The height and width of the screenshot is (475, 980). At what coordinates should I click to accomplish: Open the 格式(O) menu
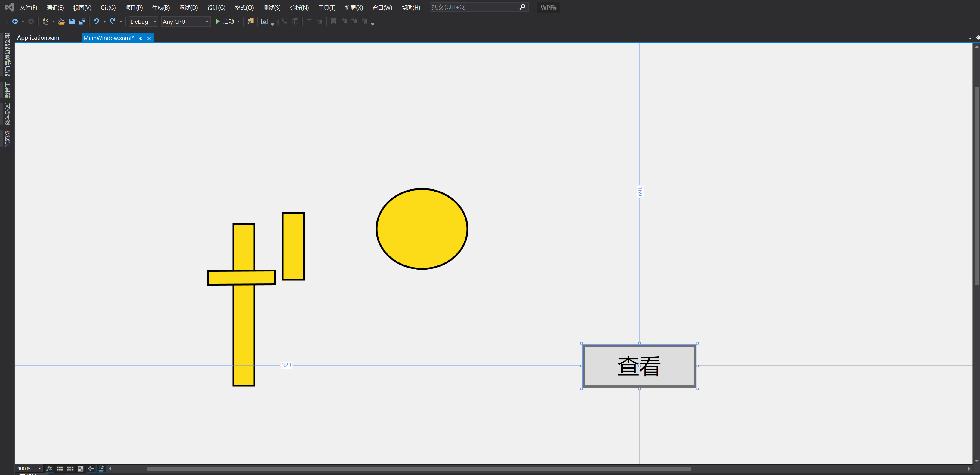click(x=244, y=8)
